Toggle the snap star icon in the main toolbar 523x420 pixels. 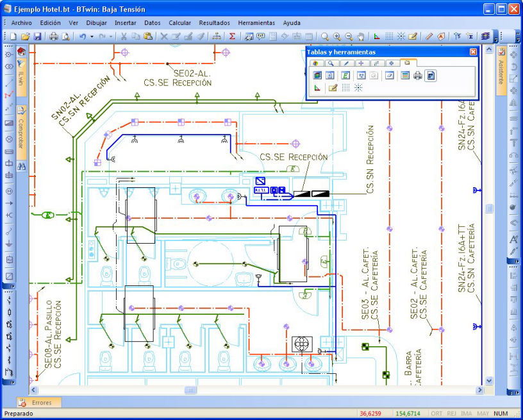401,37
